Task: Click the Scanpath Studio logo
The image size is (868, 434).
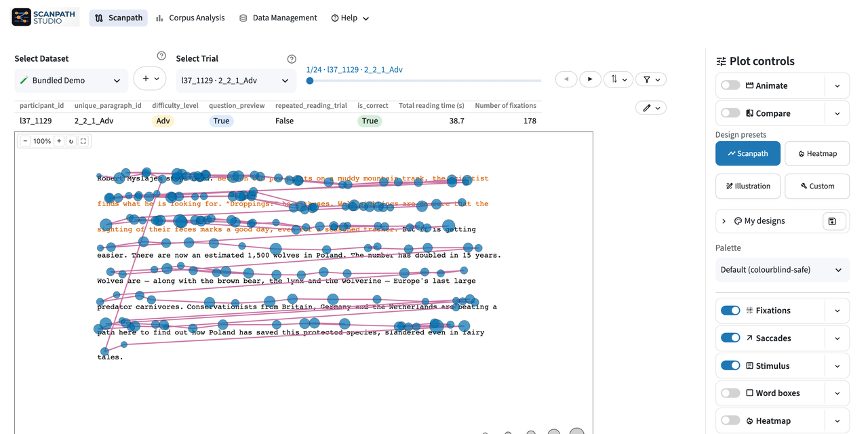Action: click(45, 18)
